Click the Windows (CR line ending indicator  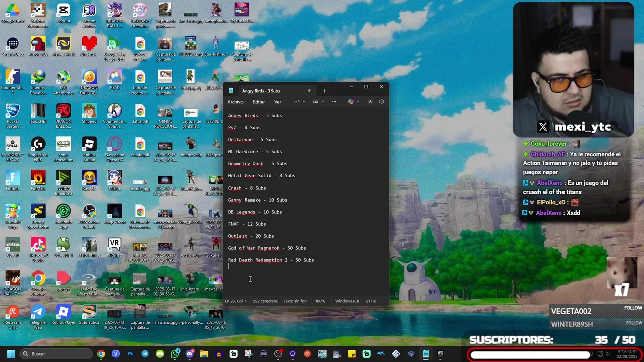pos(347,301)
